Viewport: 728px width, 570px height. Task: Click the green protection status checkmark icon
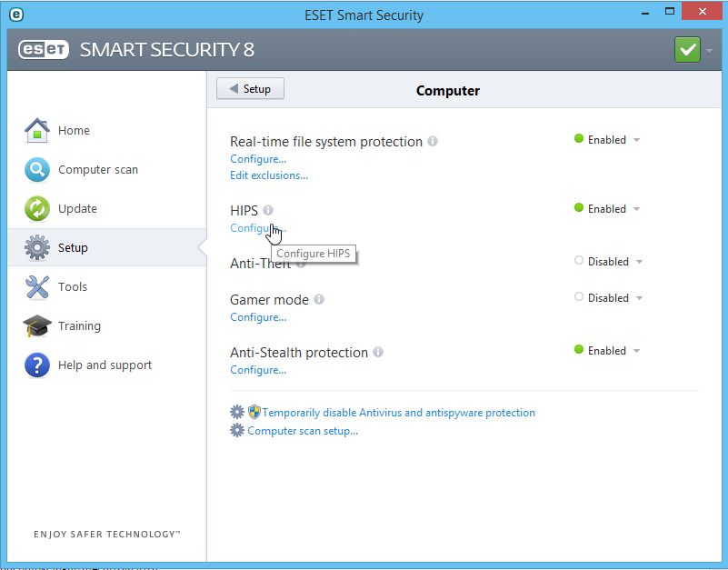pyautogui.click(x=687, y=49)
